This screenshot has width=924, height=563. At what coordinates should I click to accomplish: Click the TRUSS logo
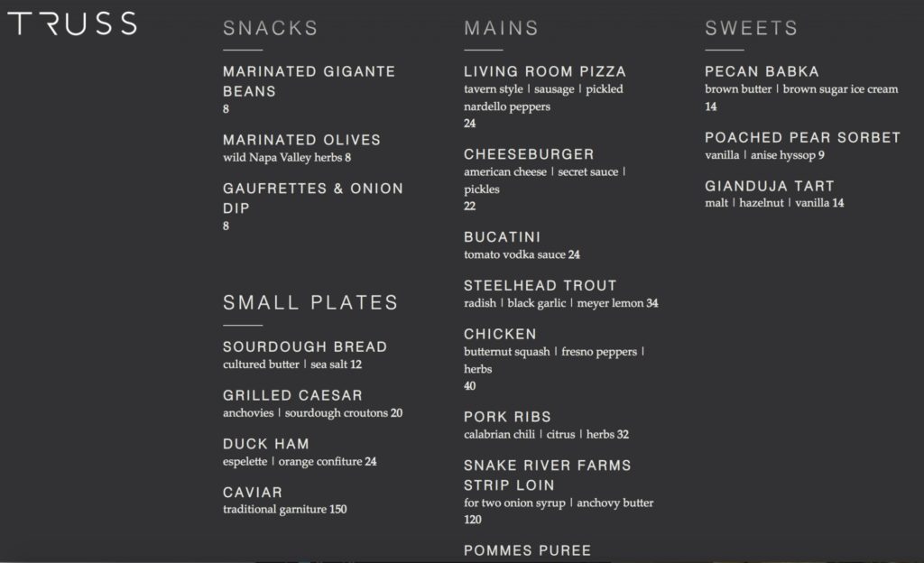point(72,23)
